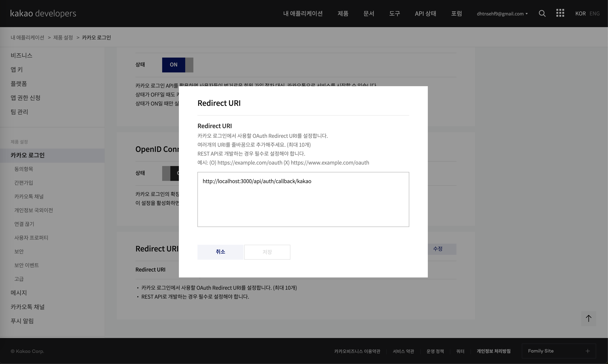Open 서비스 약관 footer link
The image size is (608, 364).
(x=403, y=351)
